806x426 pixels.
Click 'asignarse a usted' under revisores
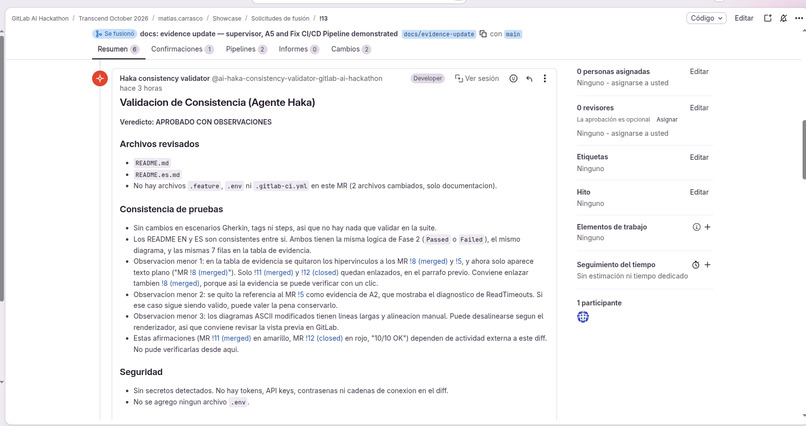tap(640, 133)
